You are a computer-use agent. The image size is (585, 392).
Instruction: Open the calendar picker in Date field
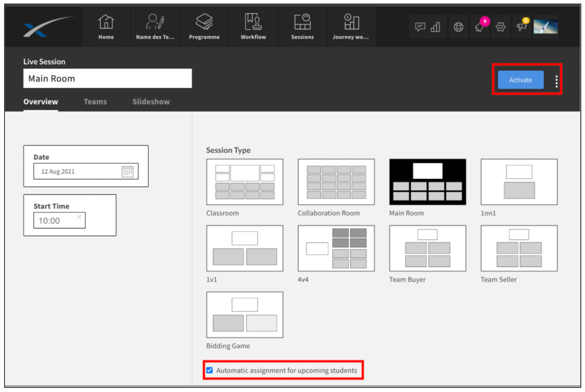click(127, 172)
